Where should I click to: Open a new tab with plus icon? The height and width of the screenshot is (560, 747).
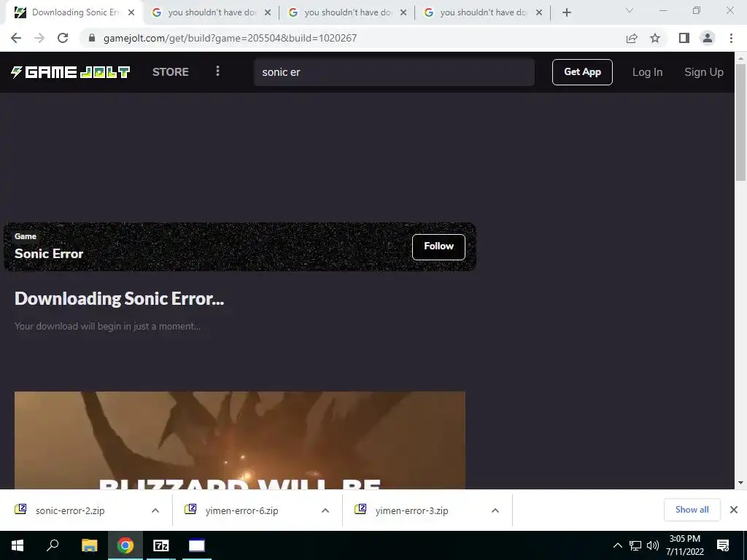(x=566, y=12)
